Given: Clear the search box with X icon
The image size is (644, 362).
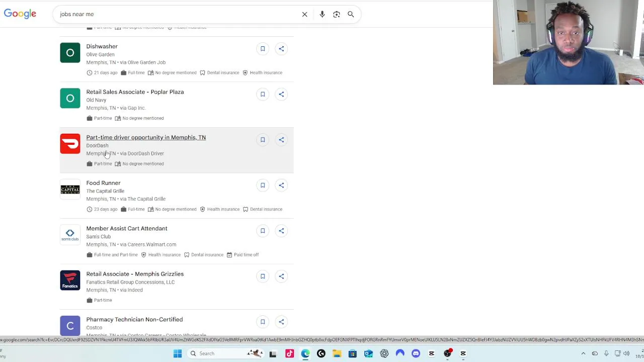Looking at the screenshot, I should click(x=304, y=14).
